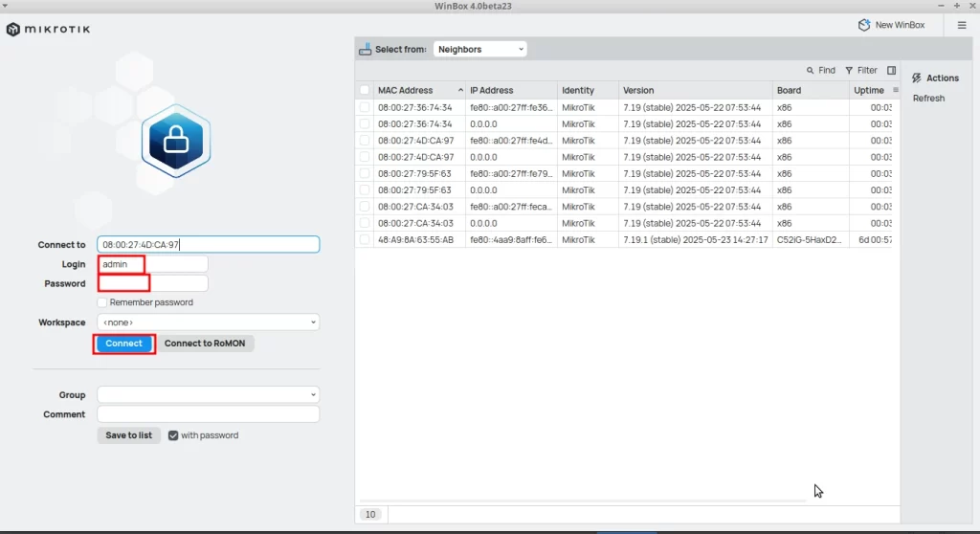Click the Comment input field
The height and width of the screenshot is (534, 980).
[x=208, y=414]
